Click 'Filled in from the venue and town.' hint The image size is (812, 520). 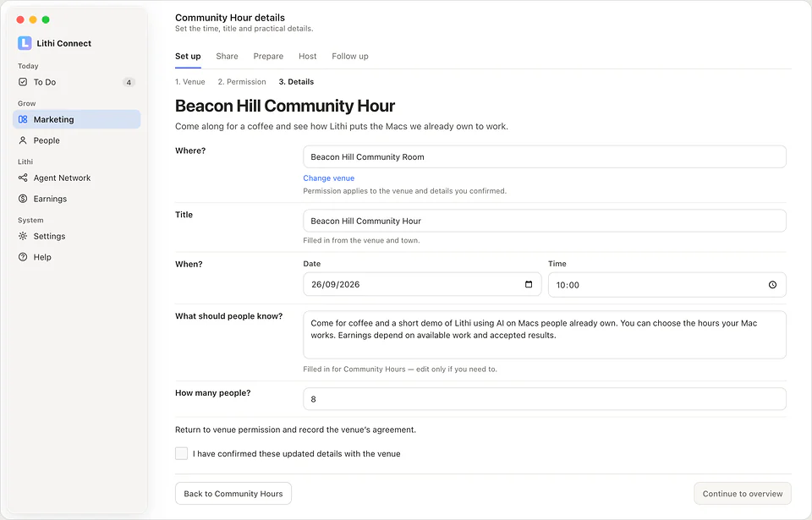pos(361,240)
